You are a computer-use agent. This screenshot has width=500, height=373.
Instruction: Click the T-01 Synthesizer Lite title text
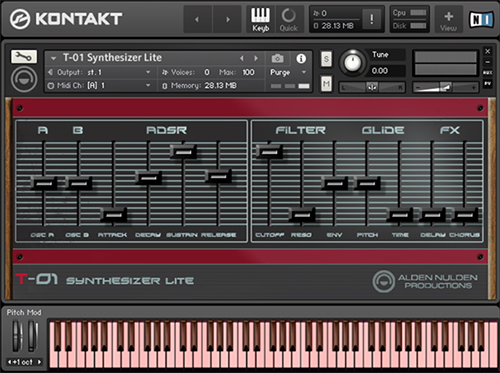pos(105,279)
